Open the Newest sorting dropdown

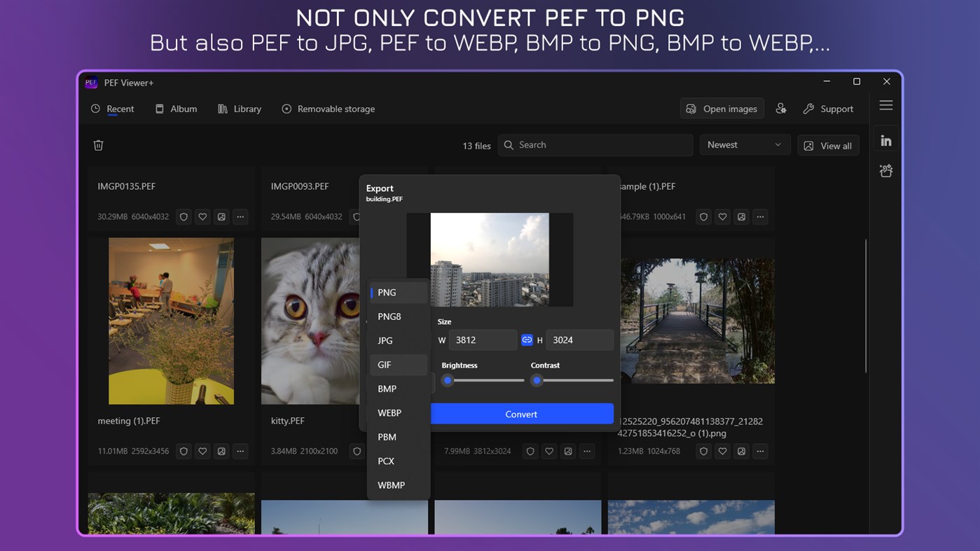[745, 144]
